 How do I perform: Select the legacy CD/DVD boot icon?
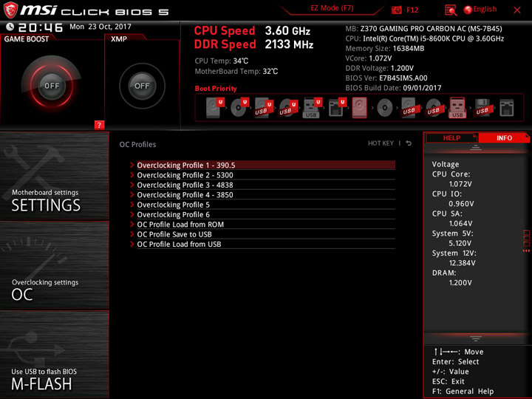point(385,108)
